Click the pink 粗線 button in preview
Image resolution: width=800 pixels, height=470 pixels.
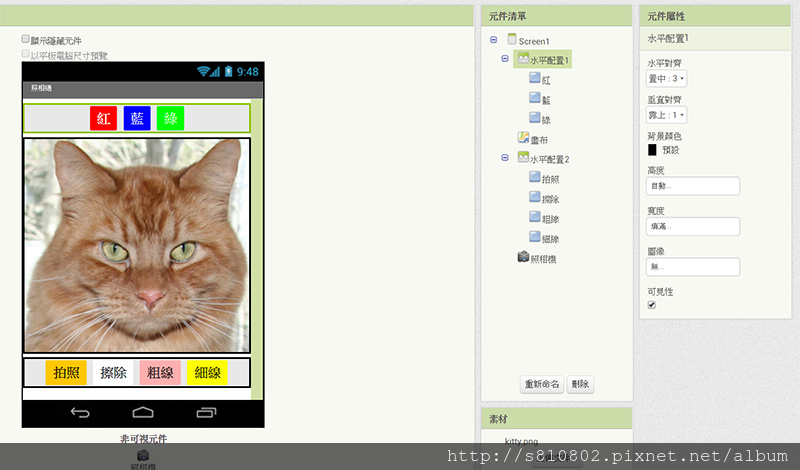(160, 373)
